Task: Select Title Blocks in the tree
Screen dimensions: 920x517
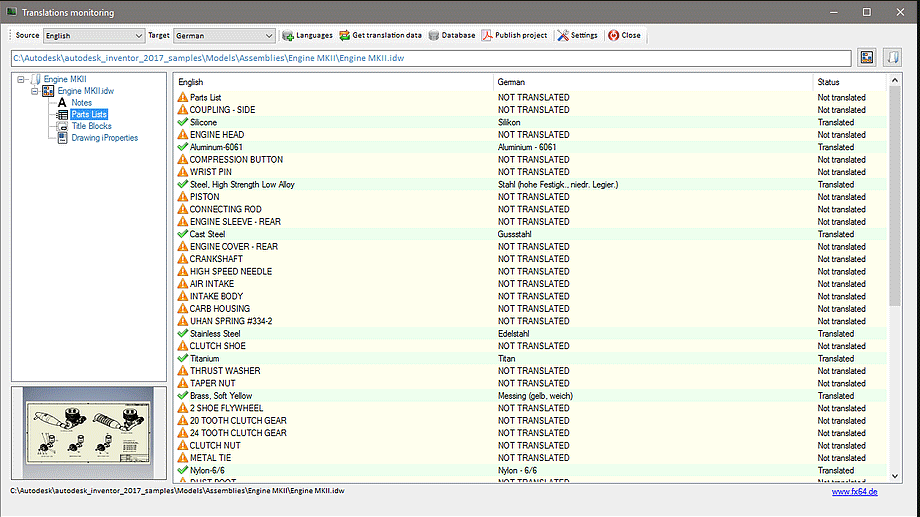Action: 92,126
